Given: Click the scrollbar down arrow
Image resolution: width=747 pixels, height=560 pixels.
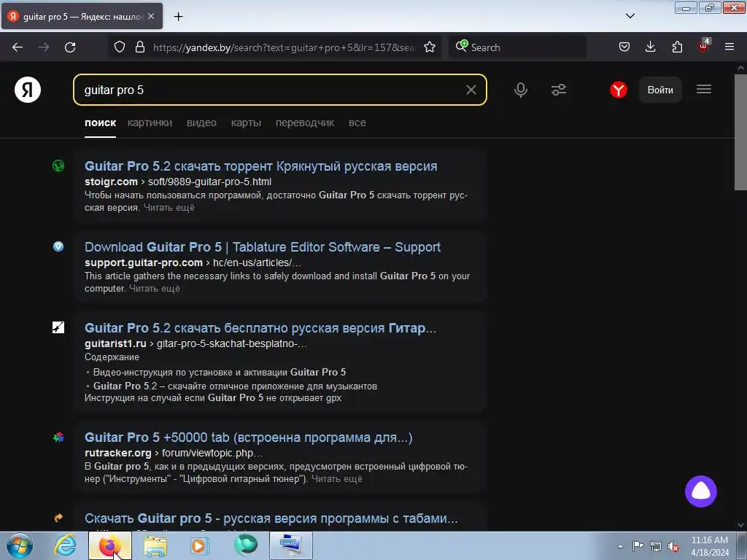Looking at the screenshot, I should click(740, 525).
